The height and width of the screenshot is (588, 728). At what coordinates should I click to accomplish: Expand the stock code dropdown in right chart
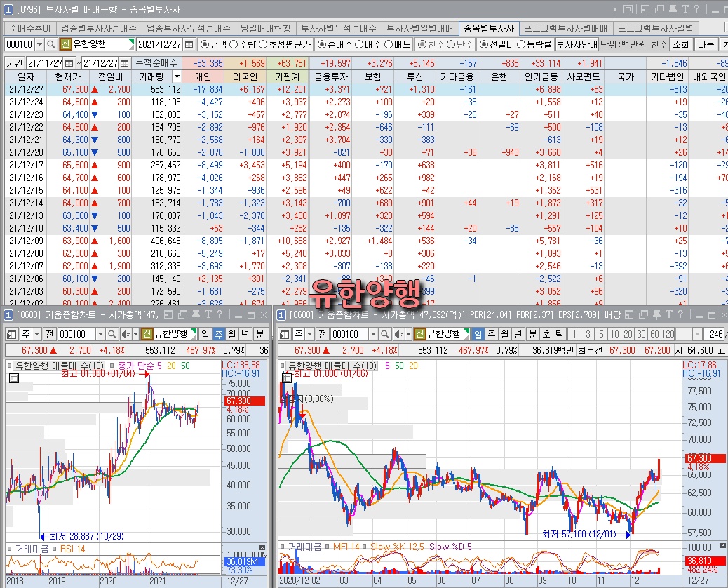pyautogui.click(x=373, y=334)
